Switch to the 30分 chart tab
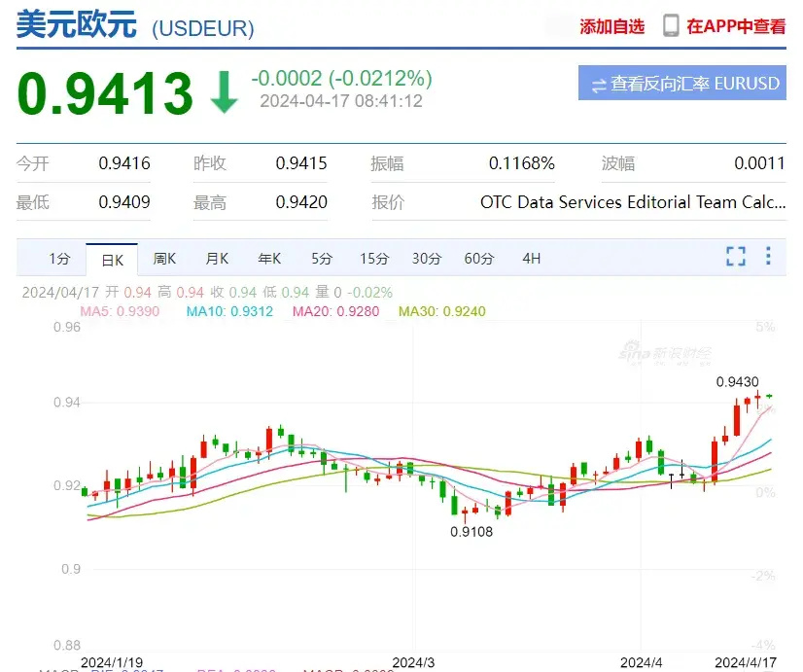Image resolution: width=803 pixels, height=672 pixels. pyautogui.click(x=427, y=259)
